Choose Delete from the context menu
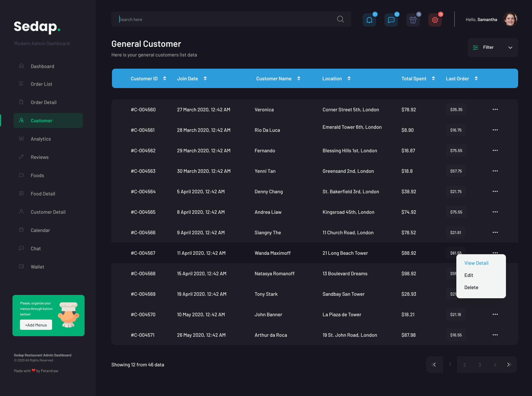Screen dimensions: 532x396 pyautogui.click(x=471, y=287)
